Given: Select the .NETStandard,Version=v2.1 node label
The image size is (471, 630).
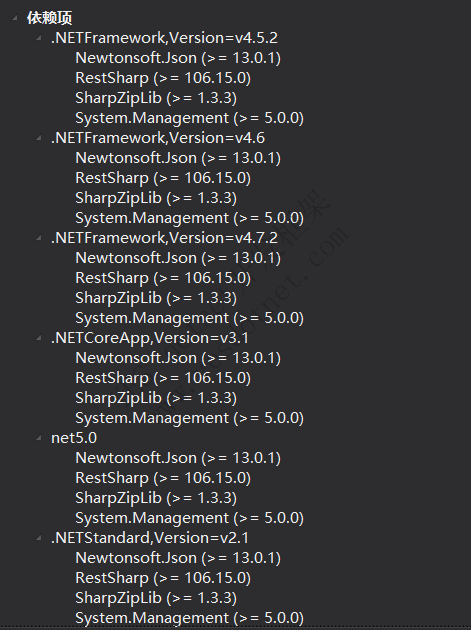Looking at the screenshot, I should [150, 538].
